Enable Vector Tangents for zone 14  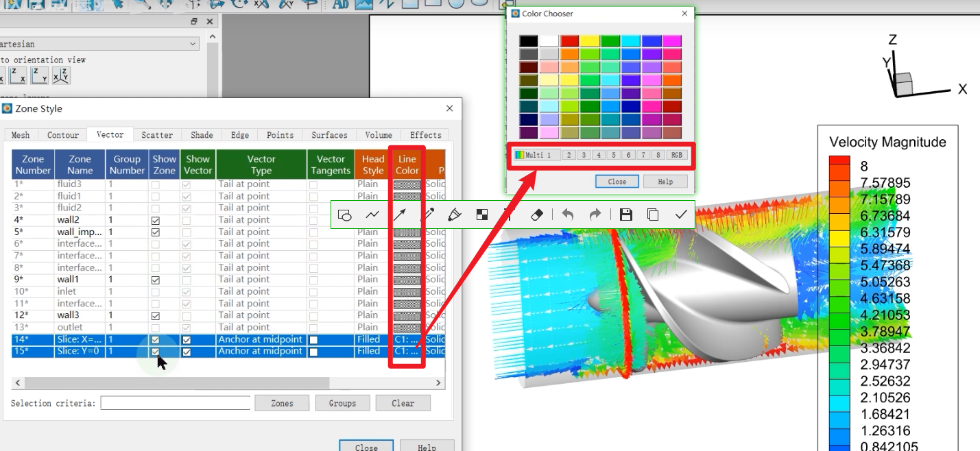point(313,340)
